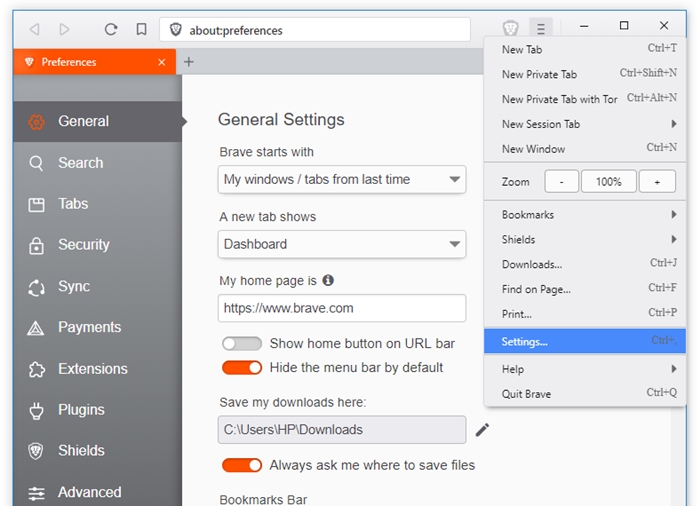Select New Tab from the menu
The image size is (700, 506).
click(585, 50)
